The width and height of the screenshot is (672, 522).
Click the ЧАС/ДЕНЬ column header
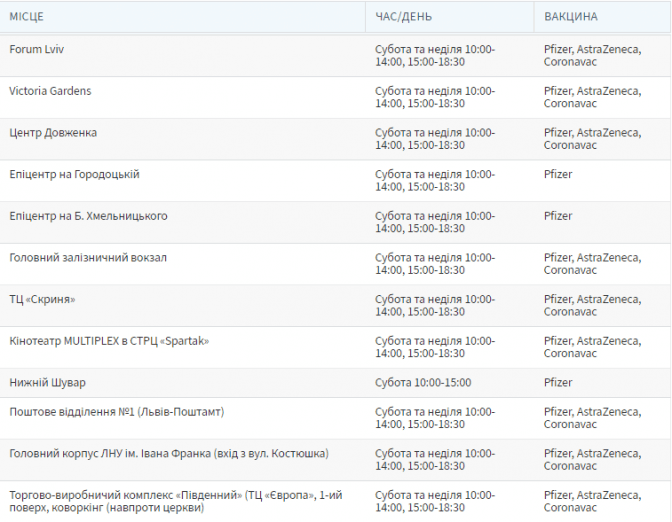click(405, 17)
